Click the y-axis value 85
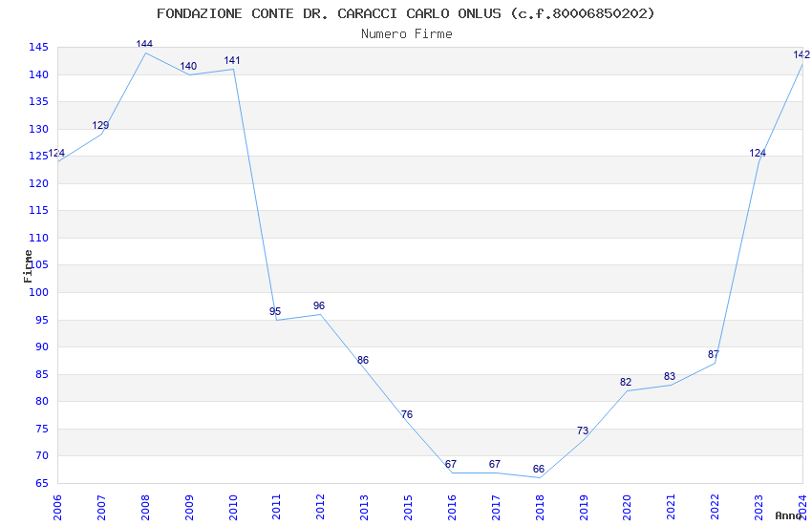Screen dimensions: 812x525 [42, 374]
